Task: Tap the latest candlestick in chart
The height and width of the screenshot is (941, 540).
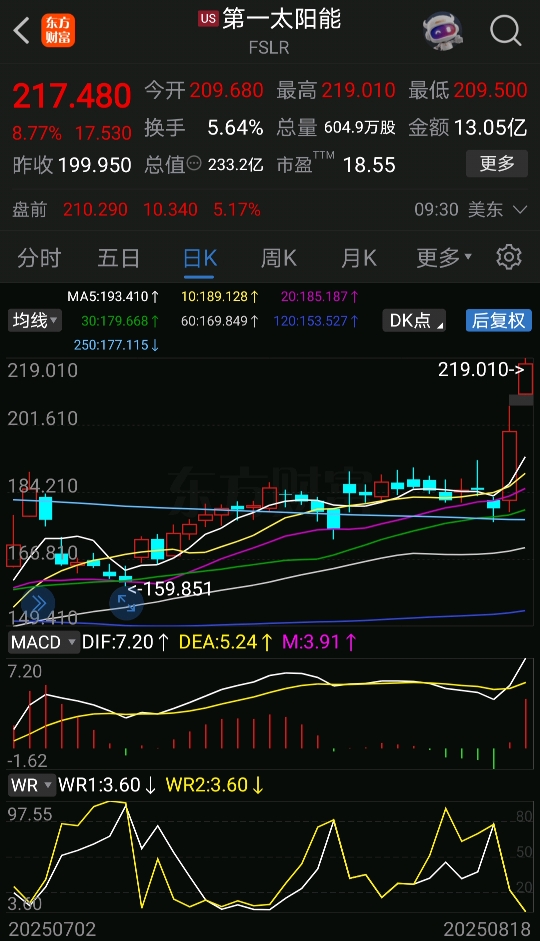Action: click(526, 378)
